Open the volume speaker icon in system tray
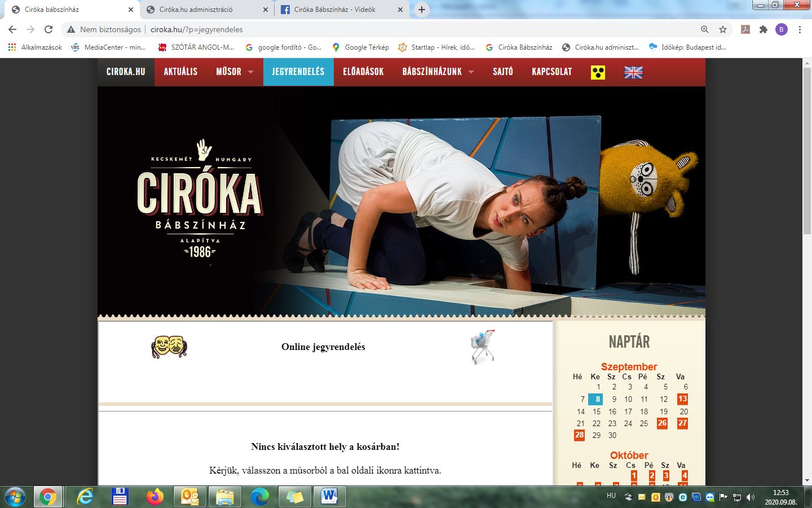The width and height of the screenshot is (812, 508). click(x=750, y=497)
